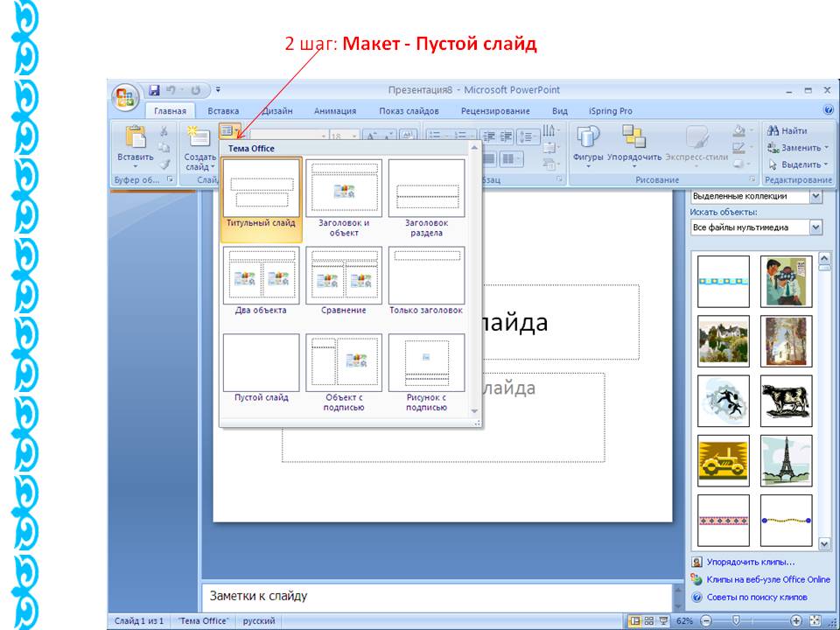Switch to normal view in status bar
840x630 pixels.
[x=635, y=620]
